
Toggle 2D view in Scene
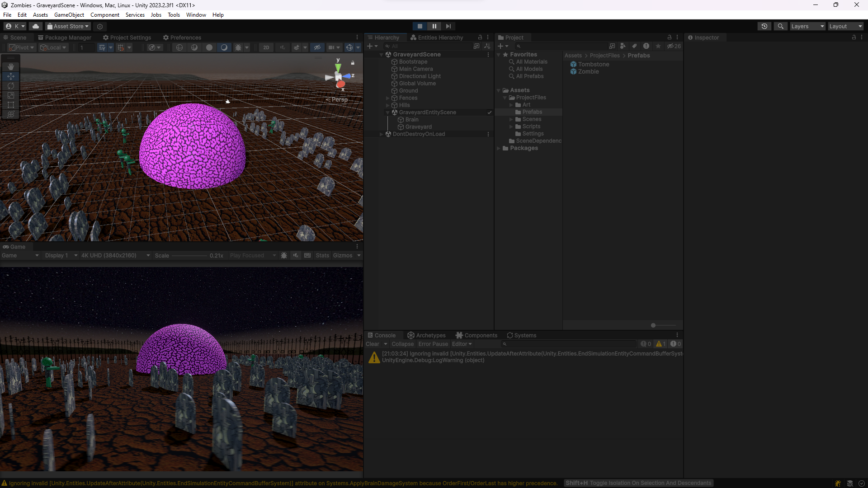tap(266, 47)
